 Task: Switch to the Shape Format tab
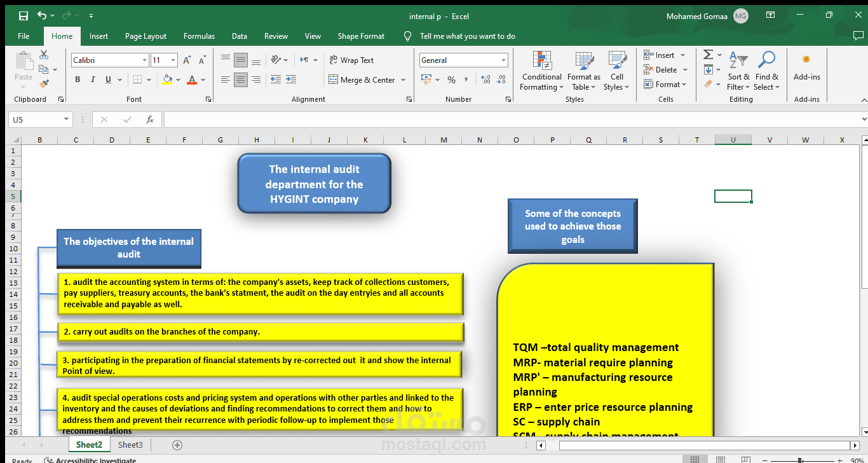[361, 36]
